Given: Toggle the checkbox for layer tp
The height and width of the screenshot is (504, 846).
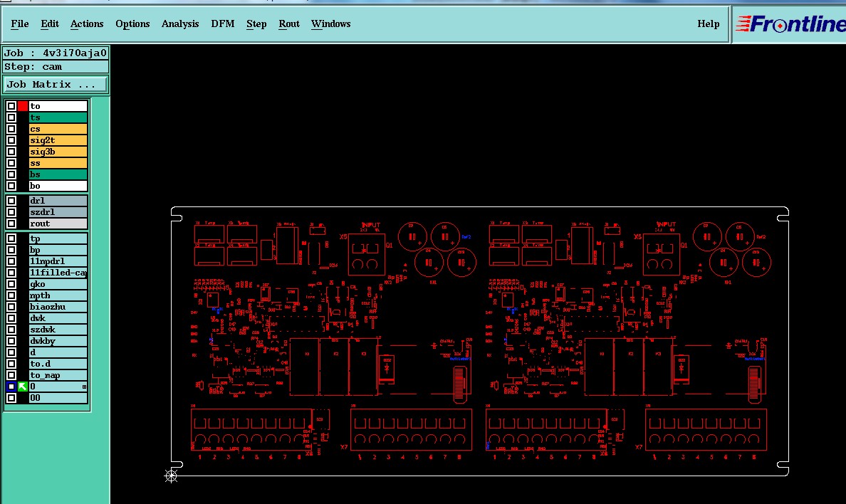Looking at the screenshot, I should click(x=11, y=238).
